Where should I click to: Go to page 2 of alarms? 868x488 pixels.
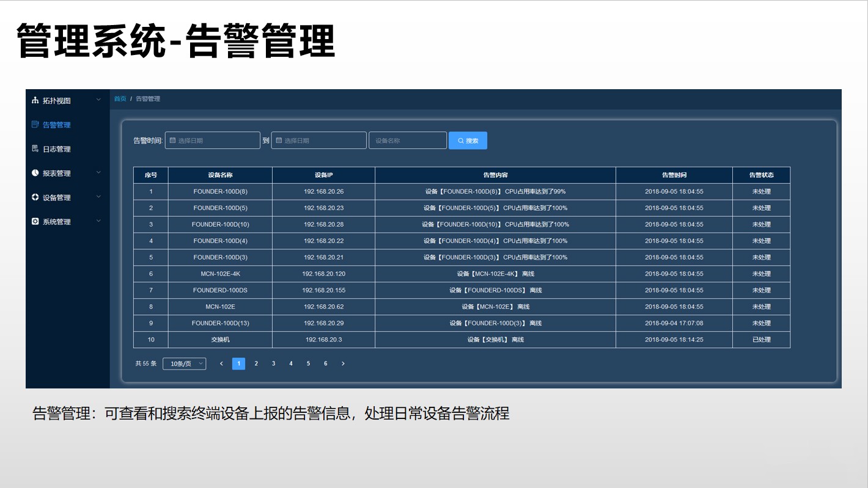[x=256, y=363]
